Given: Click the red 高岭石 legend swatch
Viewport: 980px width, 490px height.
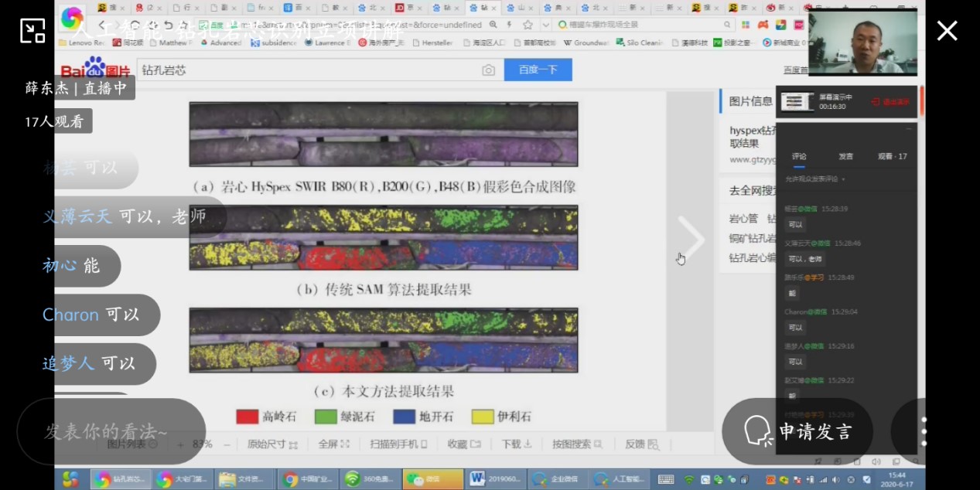Looking at the screenshot, I should (248, 417).
